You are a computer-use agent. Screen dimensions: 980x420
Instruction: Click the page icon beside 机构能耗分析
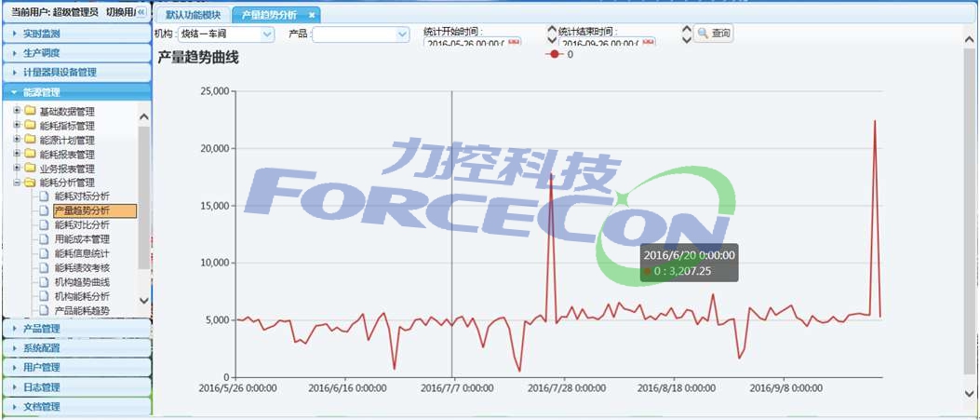click(x=43, y=296)
